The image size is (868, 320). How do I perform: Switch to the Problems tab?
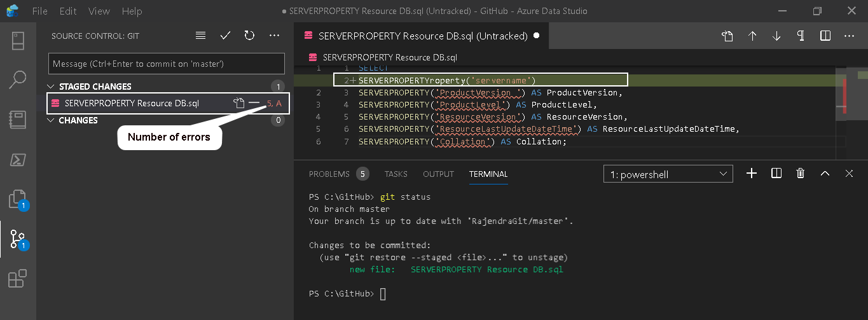(x=329, y=174)
